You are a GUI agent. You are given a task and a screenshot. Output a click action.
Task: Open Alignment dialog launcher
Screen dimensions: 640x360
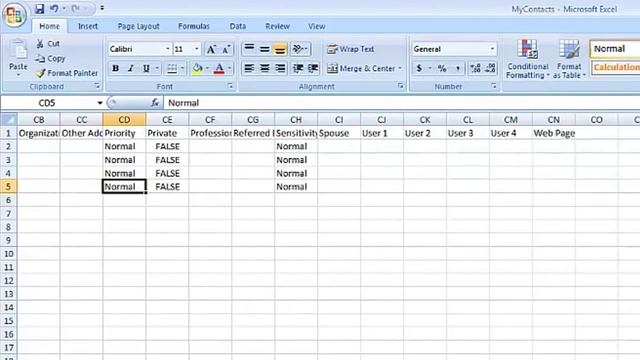(x=400, y=86)
